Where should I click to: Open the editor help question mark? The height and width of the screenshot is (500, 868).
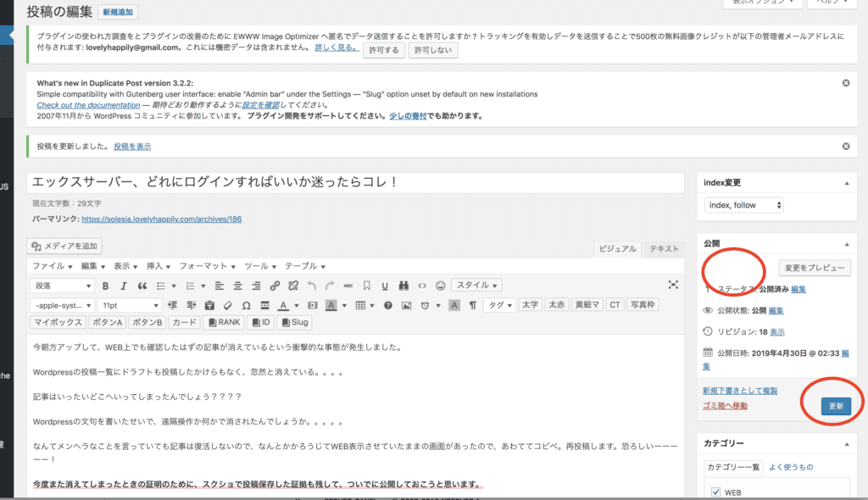[388, 305]
